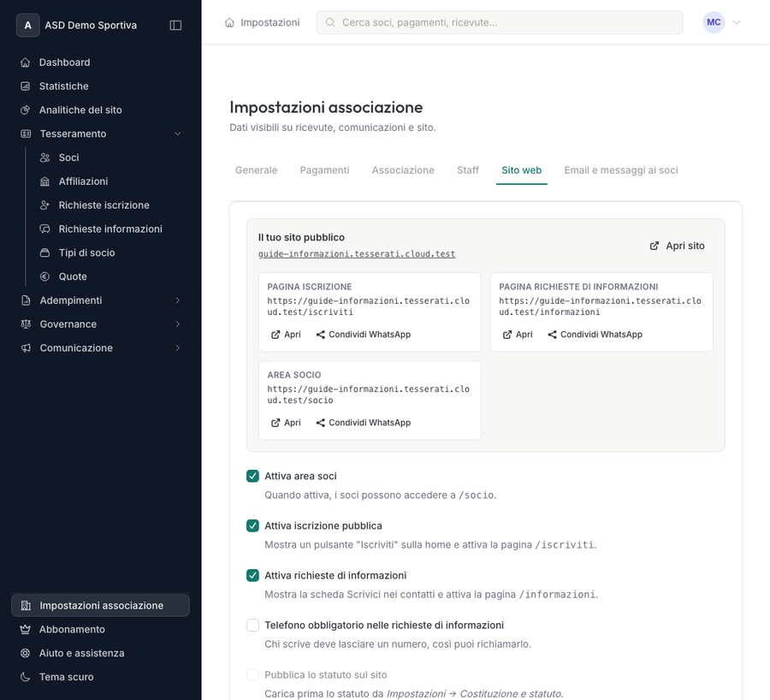
Task: Switch to the Generale tab
Action: (257, 170)
